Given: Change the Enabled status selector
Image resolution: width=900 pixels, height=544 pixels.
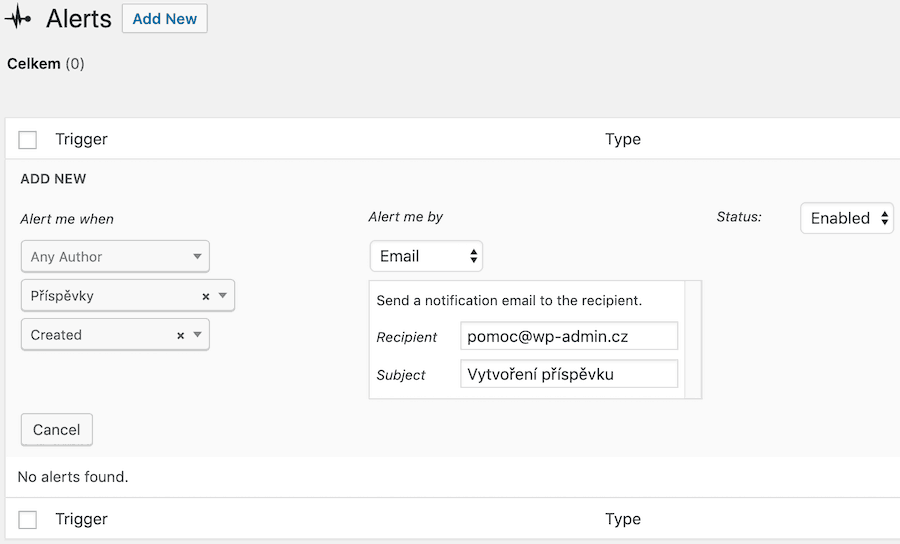Looking at the screenshot, I should pyautogui.click(x=847, y=218).
